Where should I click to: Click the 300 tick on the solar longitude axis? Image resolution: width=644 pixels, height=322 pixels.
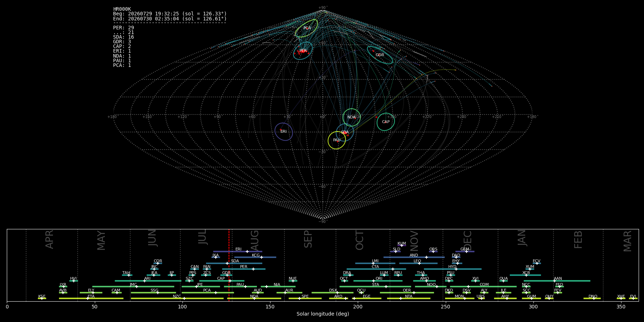click(533, 307)
